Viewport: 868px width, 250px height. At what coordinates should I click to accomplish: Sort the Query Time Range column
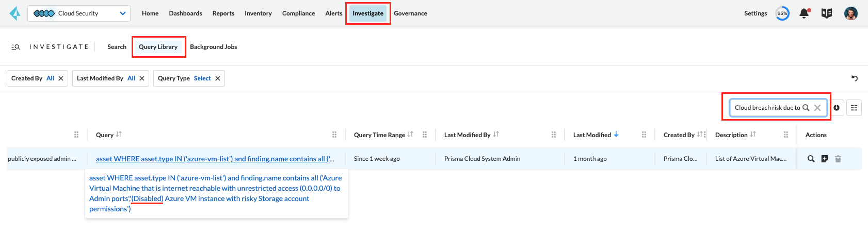pos(410,135)
